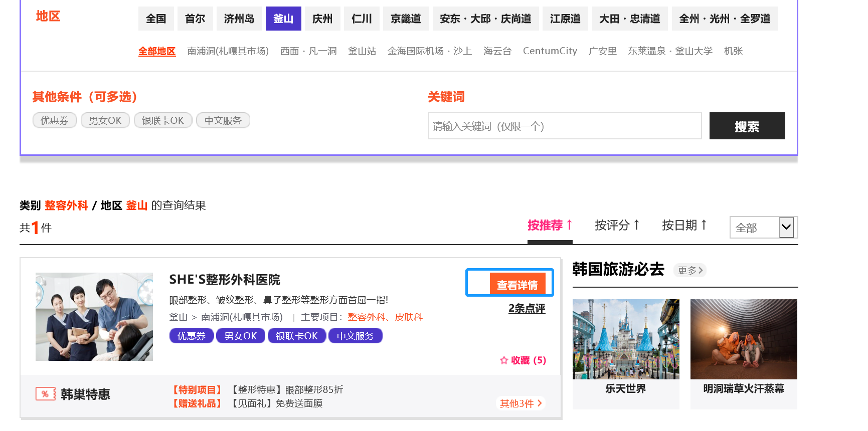Open the 2条点评 reviews link

tap(527, 308)
